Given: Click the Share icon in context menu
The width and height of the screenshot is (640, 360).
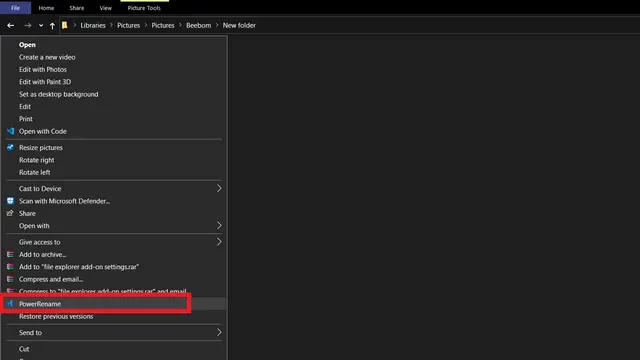Looking at the screenshot, I should point(10,213).
